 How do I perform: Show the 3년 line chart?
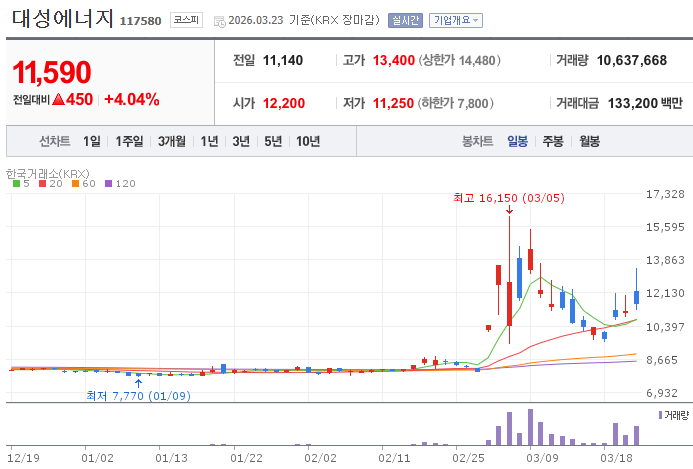241,141
